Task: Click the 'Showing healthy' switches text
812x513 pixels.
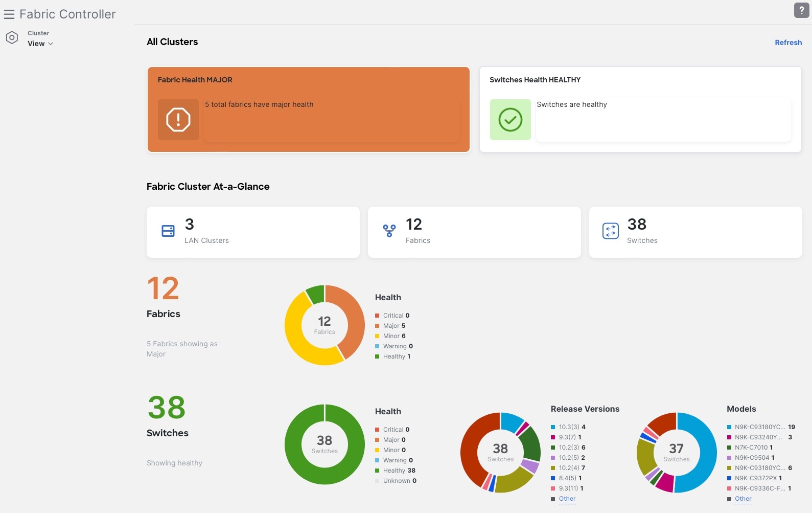Action: (174, 463)
